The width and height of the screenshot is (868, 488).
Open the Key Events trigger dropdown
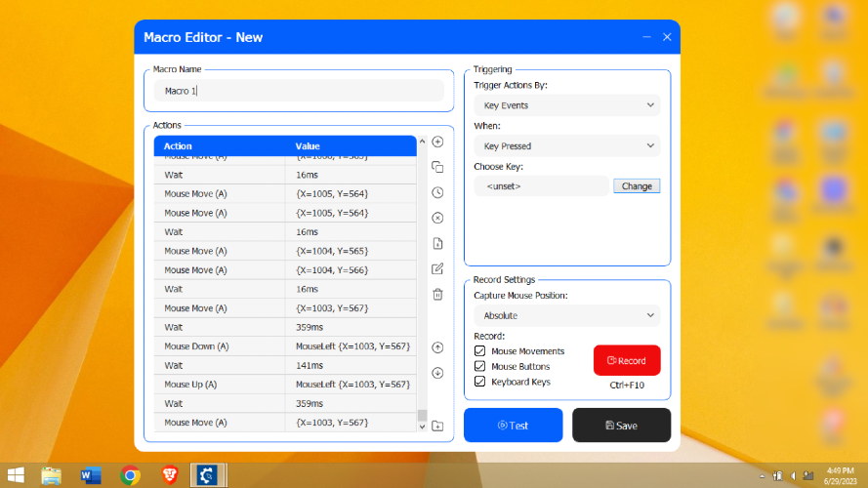tap(567, 105)
